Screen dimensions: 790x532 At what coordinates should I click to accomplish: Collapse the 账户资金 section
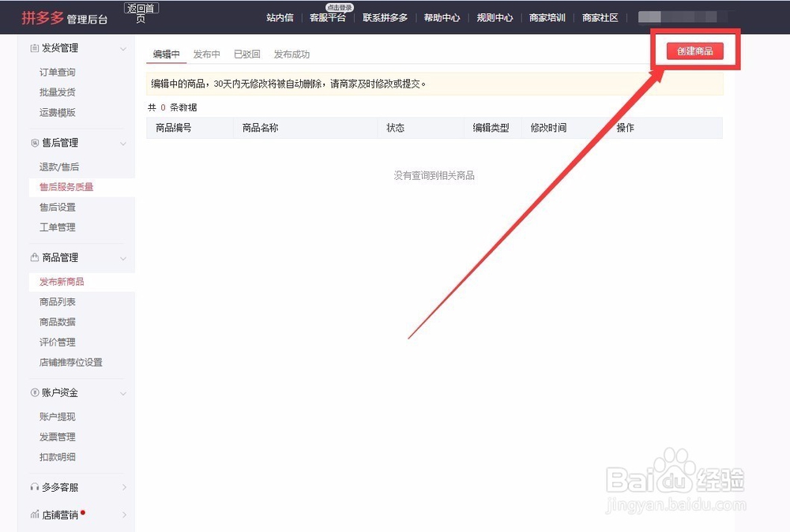pyautogui.click(x=122, y=392)
